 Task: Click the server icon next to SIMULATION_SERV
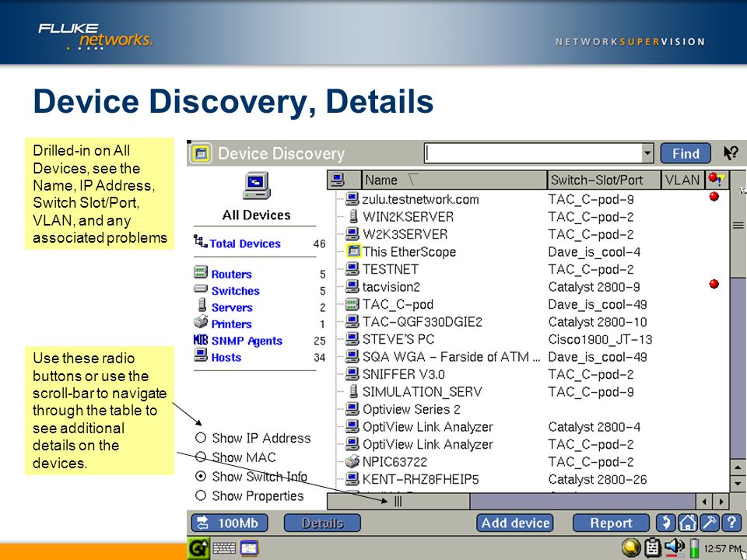(353, 391)
